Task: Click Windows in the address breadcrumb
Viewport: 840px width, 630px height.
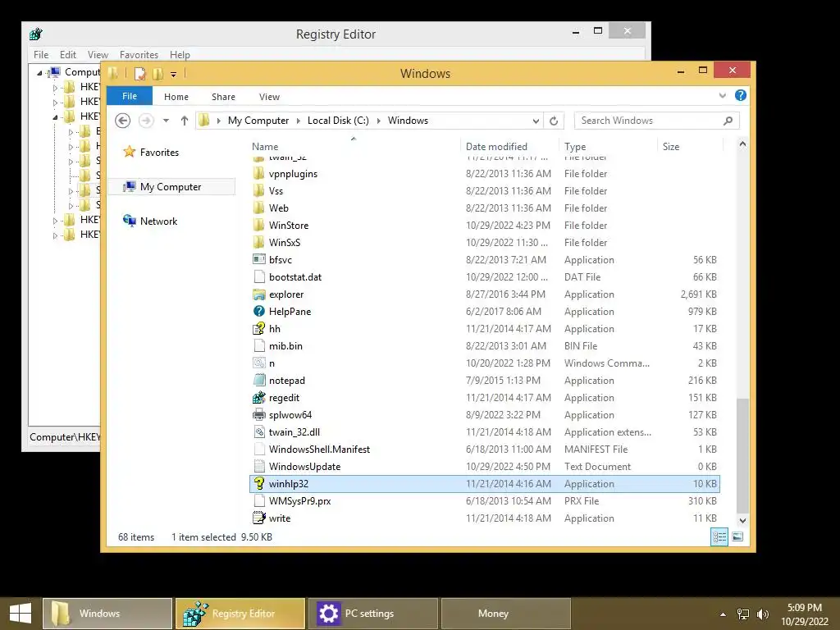Action: (408, 121)
